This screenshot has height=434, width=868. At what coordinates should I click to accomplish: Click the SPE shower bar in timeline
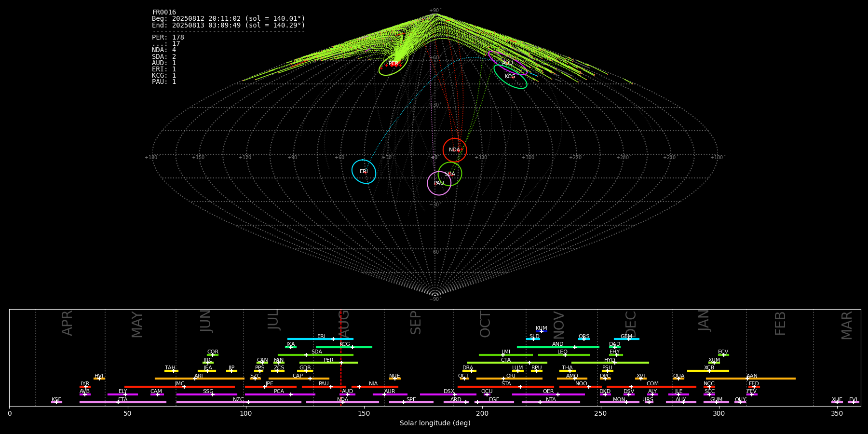point(411,402)
